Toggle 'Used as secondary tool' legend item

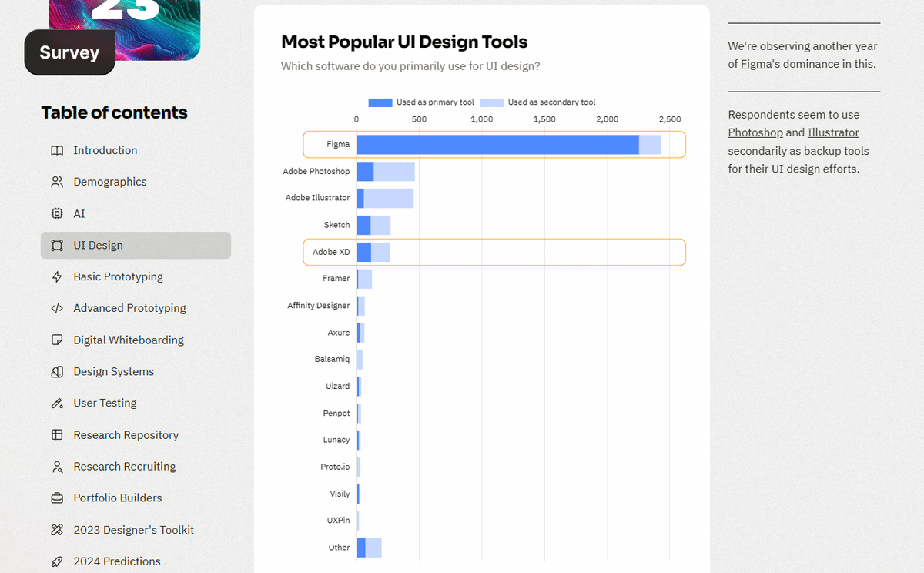tap(537, 102)
